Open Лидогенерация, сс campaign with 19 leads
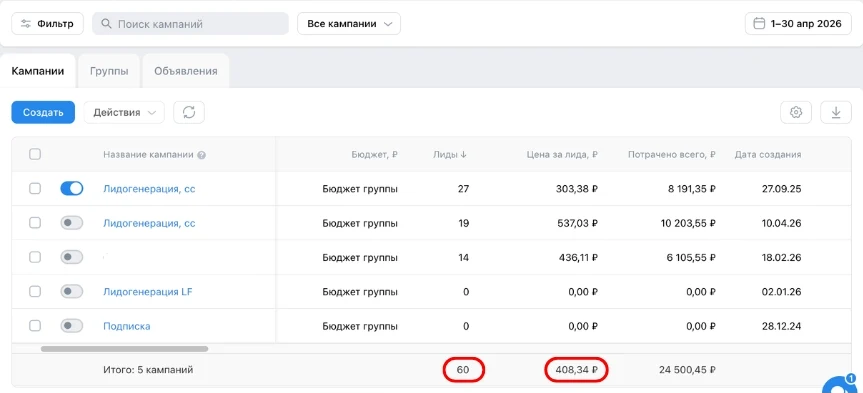Image resolution: width=863 pixels, height=393 pixels. pyautogui.click(x=149, y=223)
